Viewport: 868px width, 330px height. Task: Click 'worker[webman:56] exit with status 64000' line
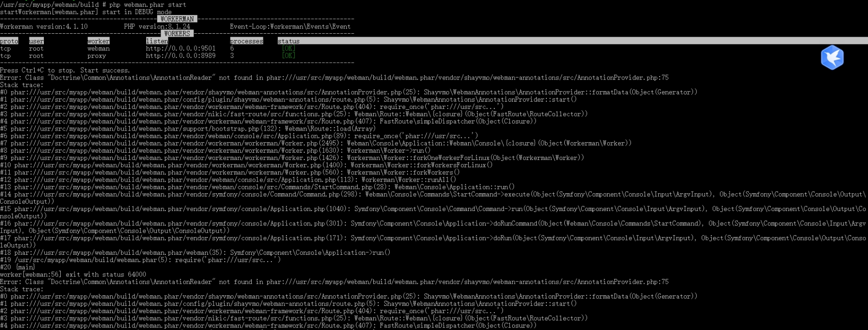[73, 275]
